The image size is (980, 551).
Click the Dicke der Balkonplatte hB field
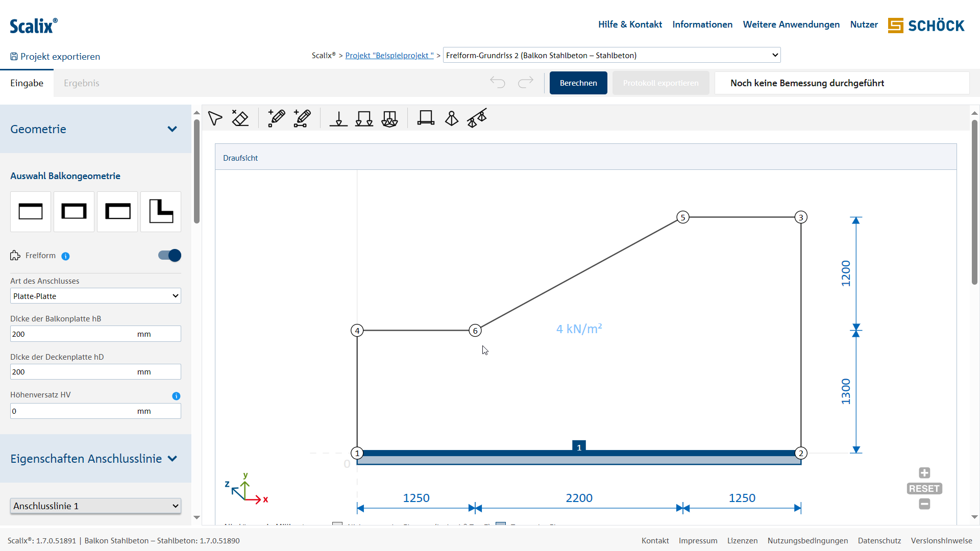click(x=95, y=334)
